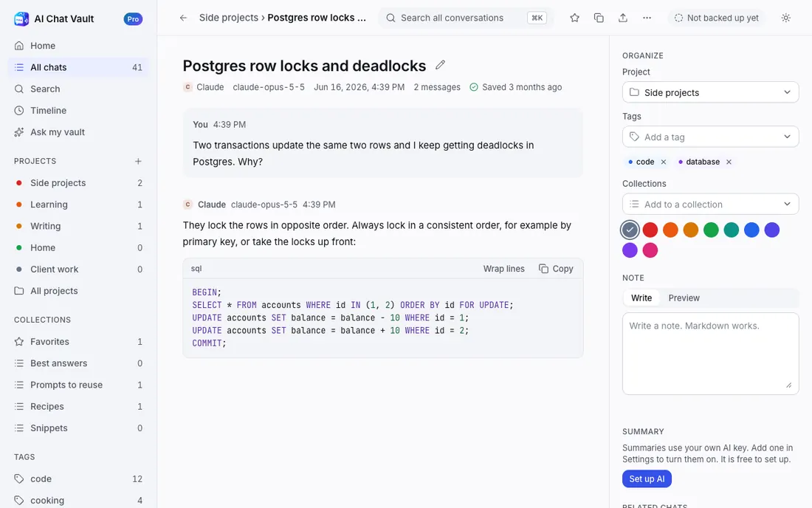Go to Search in sidebar
Screen dimensions: 812x508
coord(78,89)
